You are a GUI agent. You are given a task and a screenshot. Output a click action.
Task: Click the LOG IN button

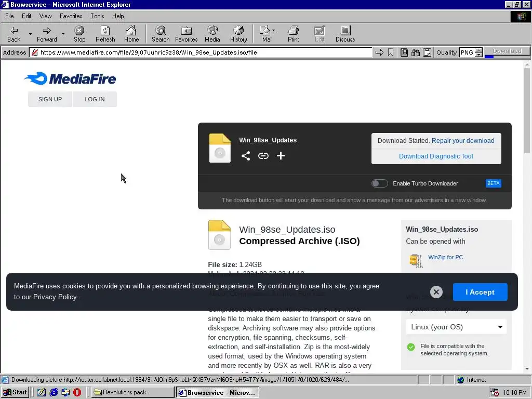point(95,99)
